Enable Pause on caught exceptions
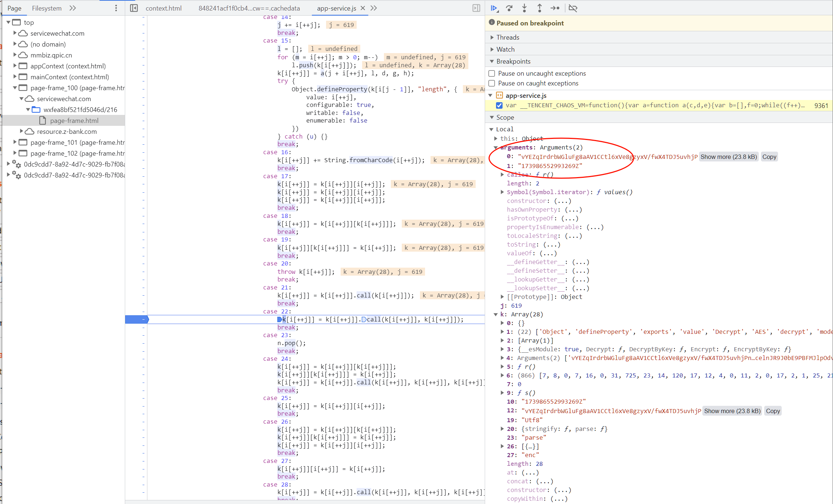 click(x=492, y=83)
